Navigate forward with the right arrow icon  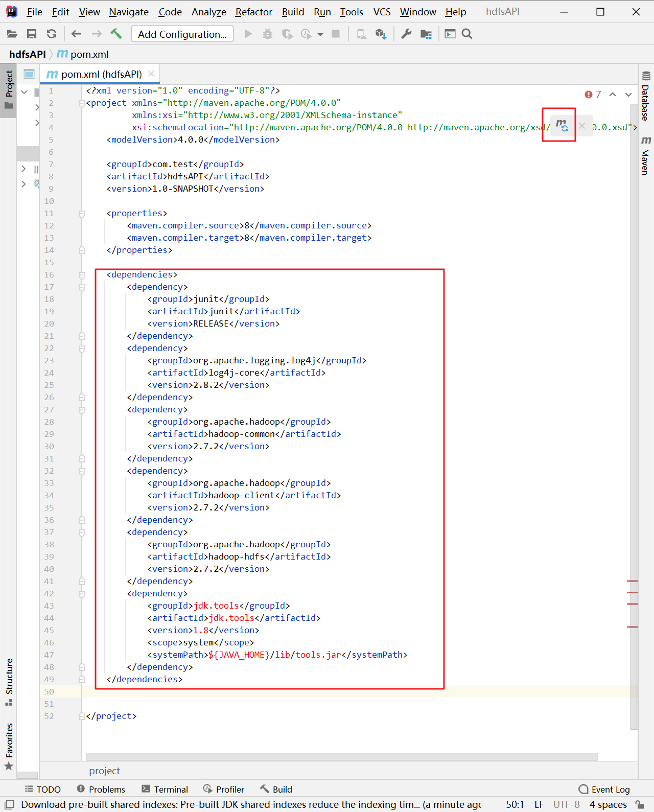pos(97,34)
